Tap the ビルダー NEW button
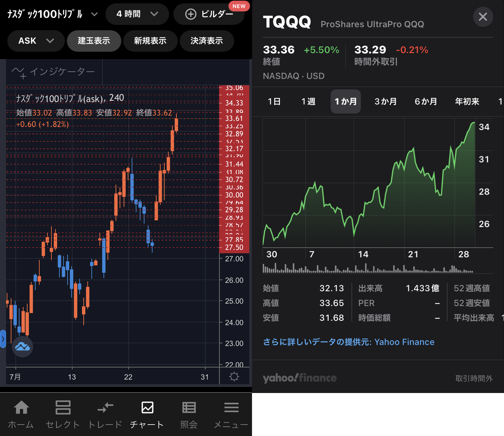The height and width of the screenshot is (436, 504). pyautogui.click(x=209, y=14)
